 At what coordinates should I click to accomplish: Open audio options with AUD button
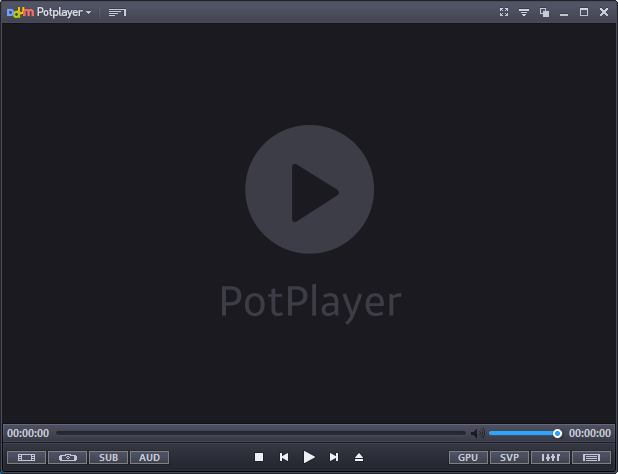(149, 457)
